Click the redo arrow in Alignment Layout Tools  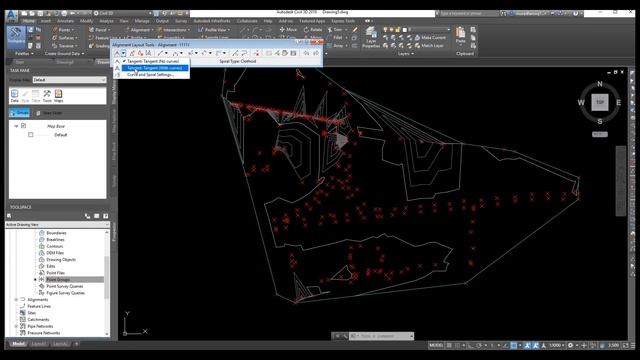316,53
